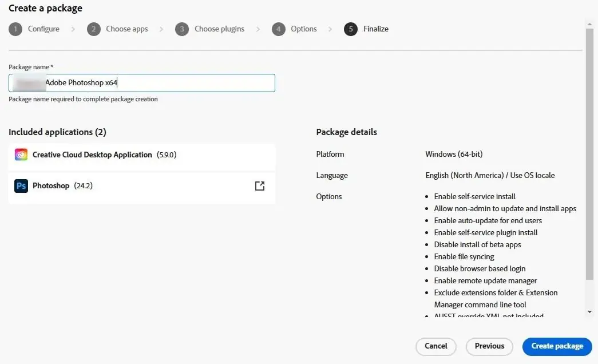Click Disable install of beta apps text
The height and width of the screenshot is (364, 598).
(477, 244)
